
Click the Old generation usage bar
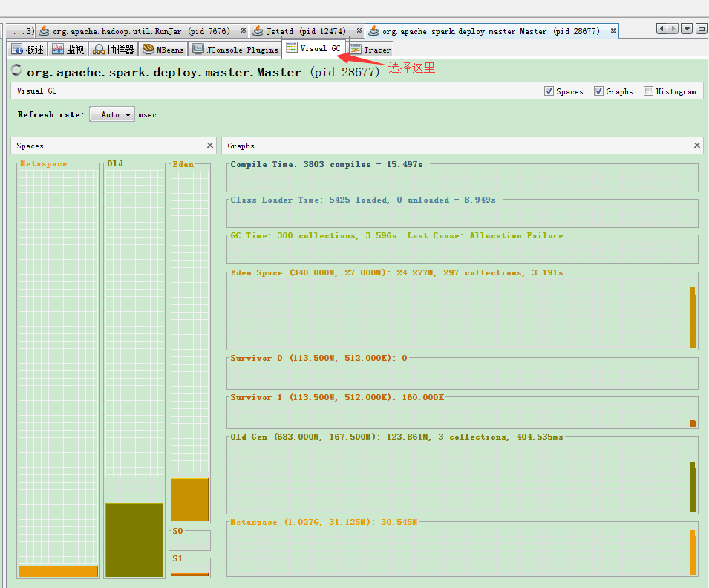(x=134, y=540)
